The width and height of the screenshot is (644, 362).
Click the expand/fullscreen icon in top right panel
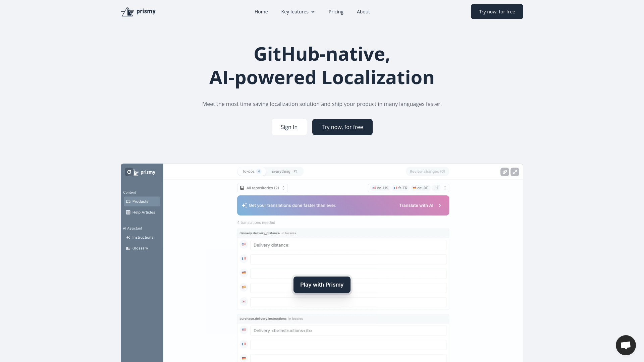click(x=515, y=172)
